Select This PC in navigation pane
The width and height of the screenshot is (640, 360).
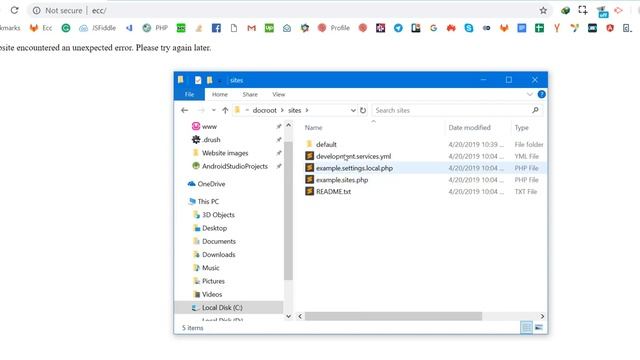208,202
